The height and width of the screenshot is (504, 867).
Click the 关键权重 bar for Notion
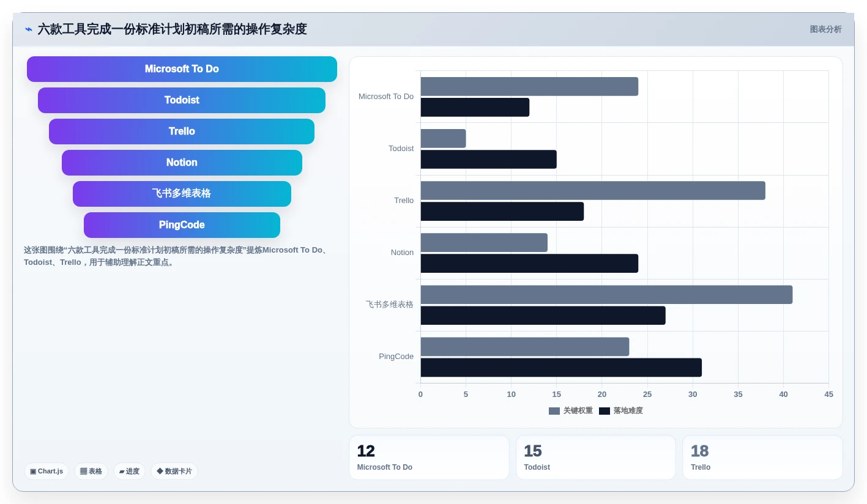(x=484, y=242)
